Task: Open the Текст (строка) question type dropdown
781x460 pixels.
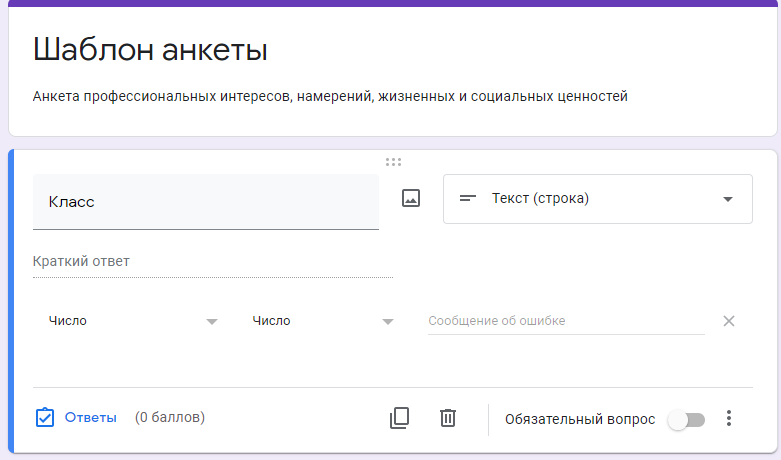Action: 597,198
